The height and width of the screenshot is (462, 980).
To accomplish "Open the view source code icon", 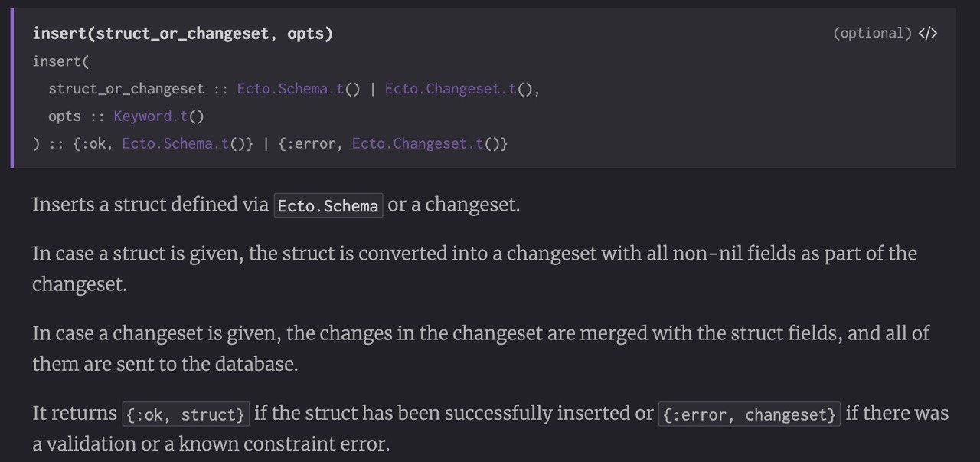I will 927,33.
